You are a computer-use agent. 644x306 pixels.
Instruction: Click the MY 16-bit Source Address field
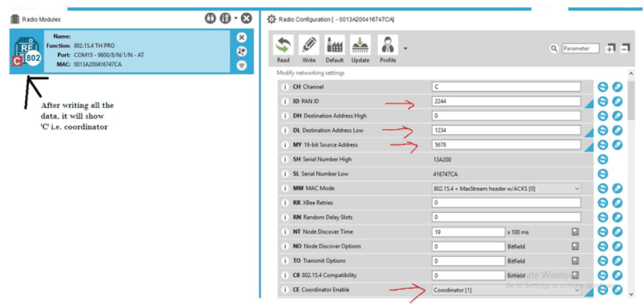click(506, 145)
